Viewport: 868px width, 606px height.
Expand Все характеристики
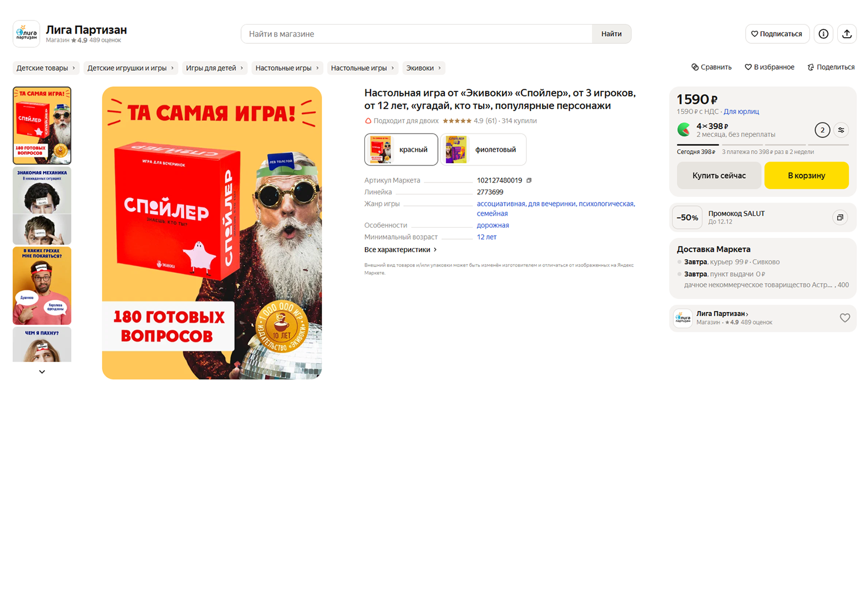400,250
